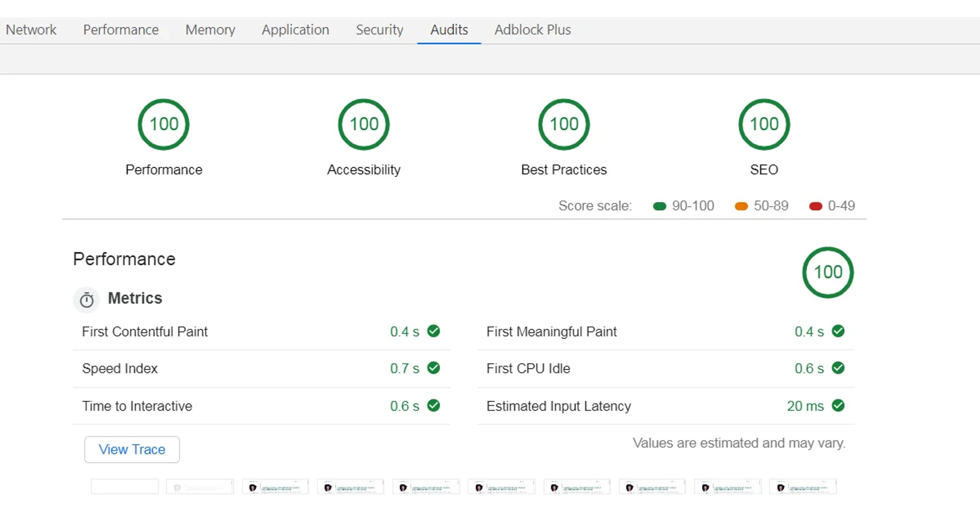Open the Adblock Plus tab
980x530 pixels.
click(533, 30)
